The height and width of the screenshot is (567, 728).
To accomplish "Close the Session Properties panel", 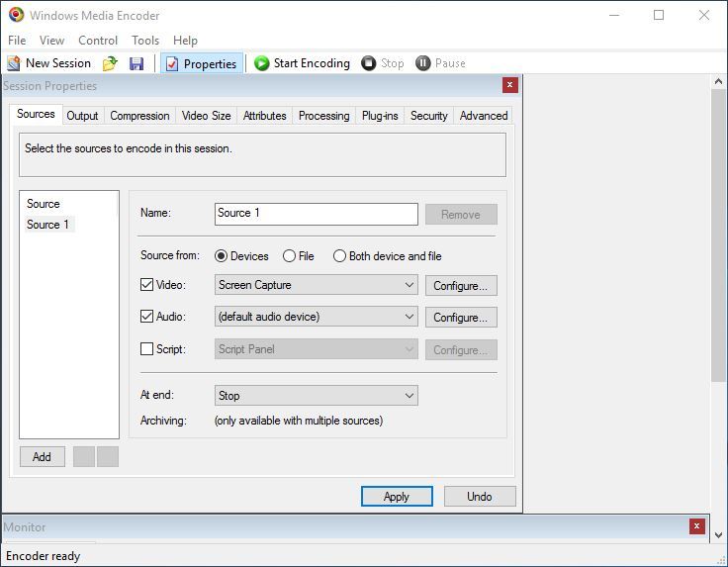I will (509, 85).
